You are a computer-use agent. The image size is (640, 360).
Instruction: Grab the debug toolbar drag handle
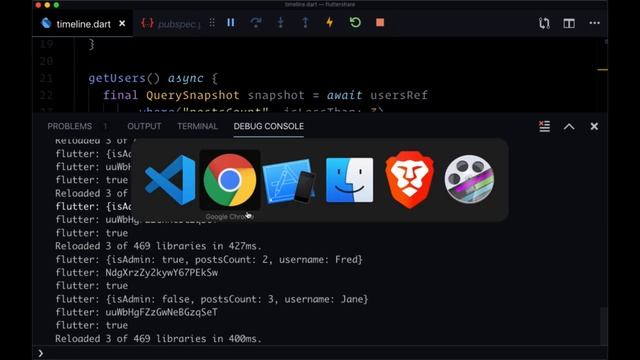coord(212,23)
